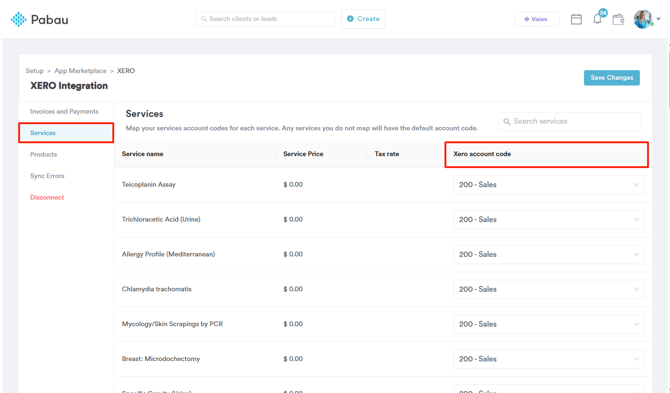Screen dimensions: 670x393
Task: Select Allergy Profile (Mediterranean) service name
Action: (168, 254)
